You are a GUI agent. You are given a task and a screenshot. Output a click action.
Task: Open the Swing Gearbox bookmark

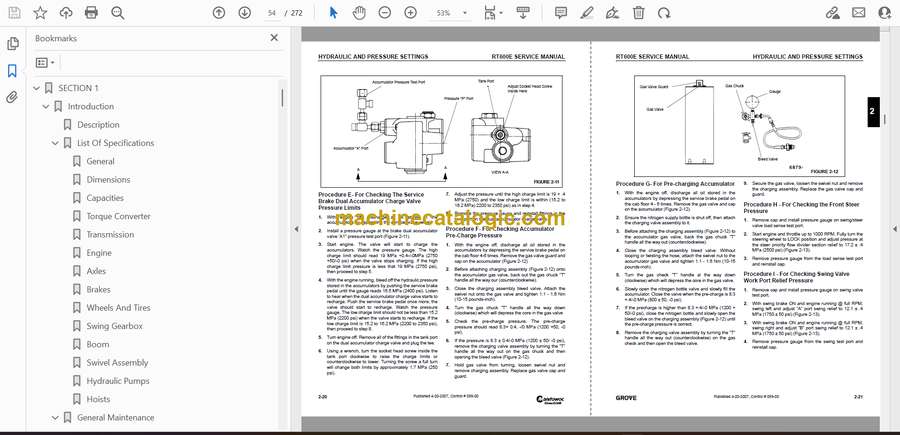click(x=114, y=326)
